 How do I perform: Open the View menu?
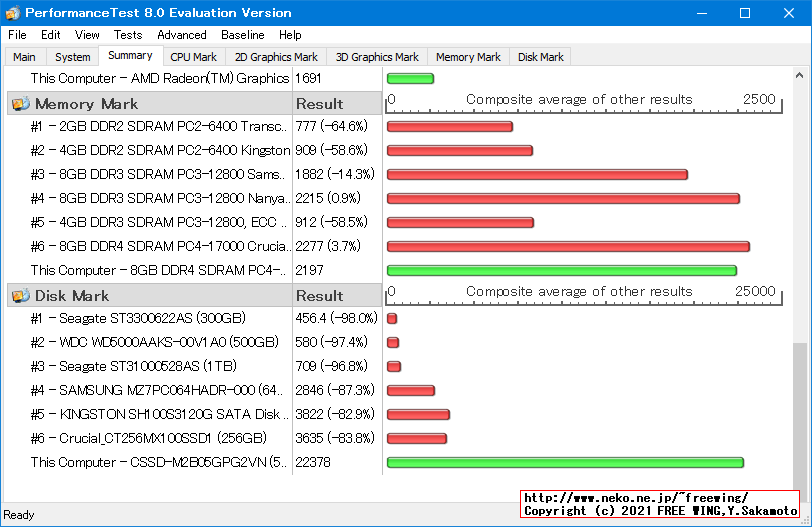87,35
